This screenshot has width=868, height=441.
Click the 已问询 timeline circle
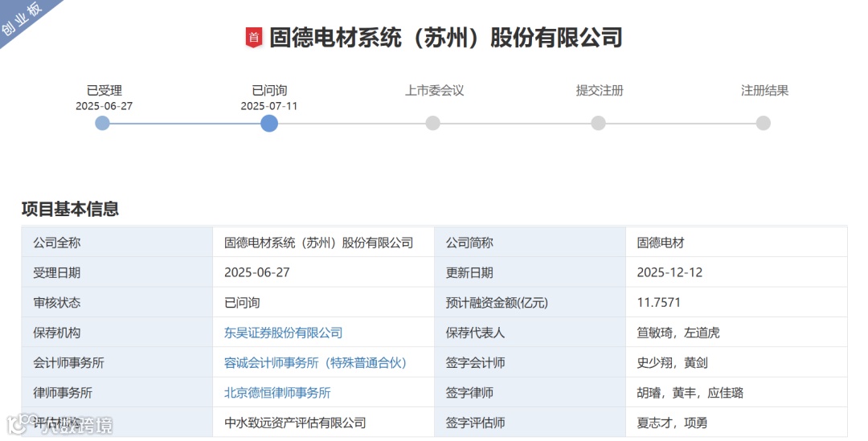[269, 123]
